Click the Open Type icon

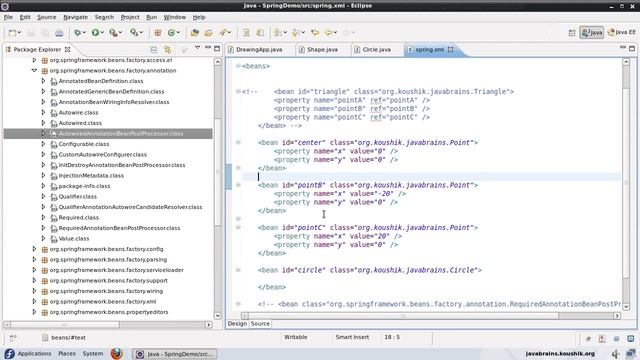point(195,33)
